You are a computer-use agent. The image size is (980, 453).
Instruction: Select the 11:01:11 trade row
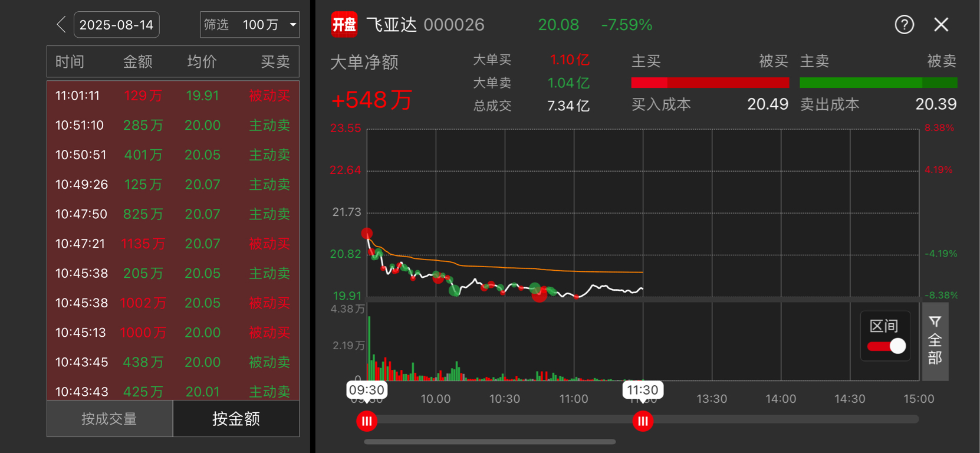(173, 96)
